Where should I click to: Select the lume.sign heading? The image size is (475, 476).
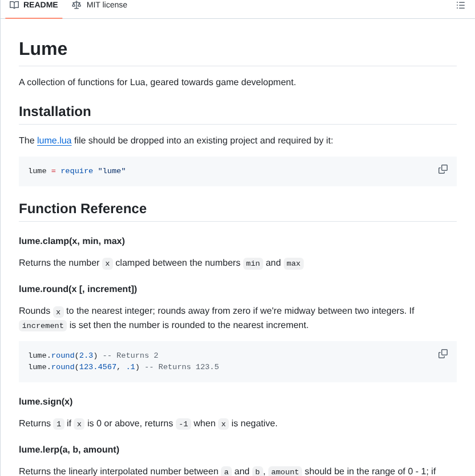click(x=46, y=402)
